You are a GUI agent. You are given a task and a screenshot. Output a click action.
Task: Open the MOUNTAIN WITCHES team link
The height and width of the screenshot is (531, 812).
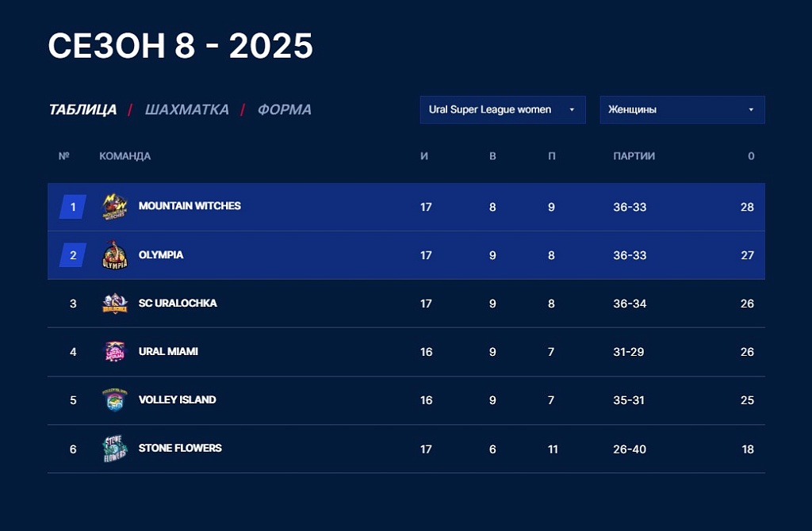click(190, 206)
